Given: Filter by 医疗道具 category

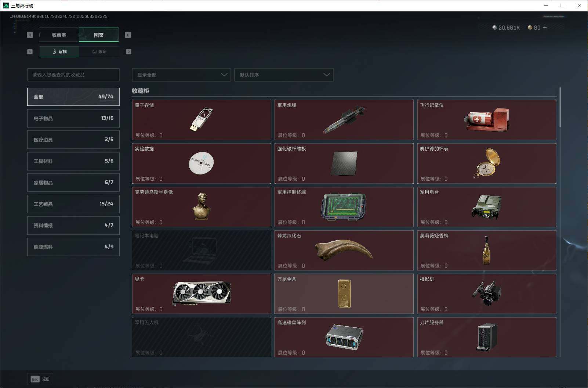Looking at the screenshot, I should (73, 140).
